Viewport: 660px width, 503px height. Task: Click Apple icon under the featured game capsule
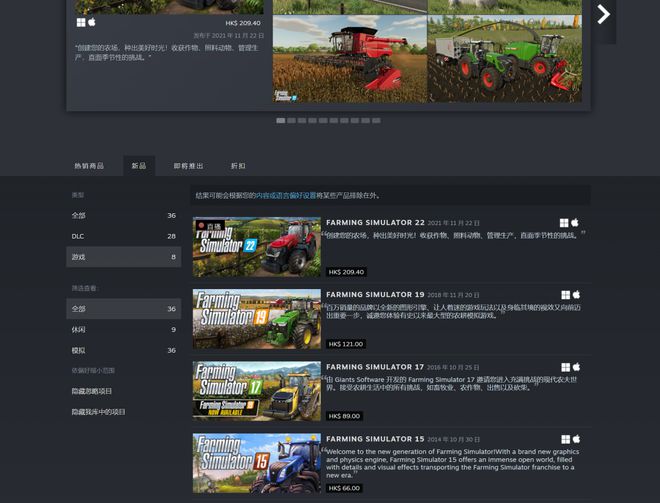(x=92, y=22)
